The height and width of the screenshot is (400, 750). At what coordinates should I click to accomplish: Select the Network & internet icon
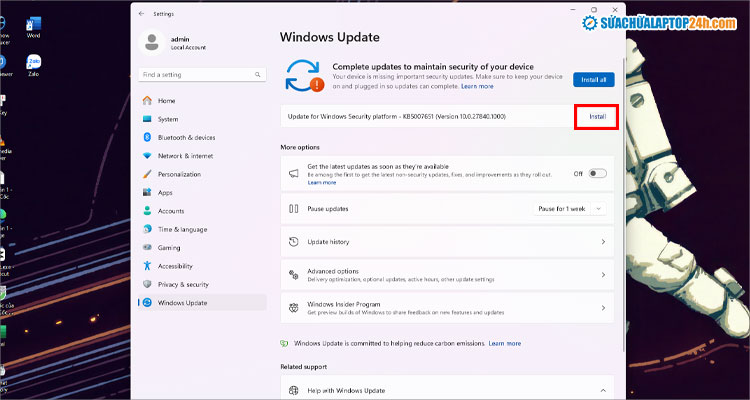[x=148, y=156]
